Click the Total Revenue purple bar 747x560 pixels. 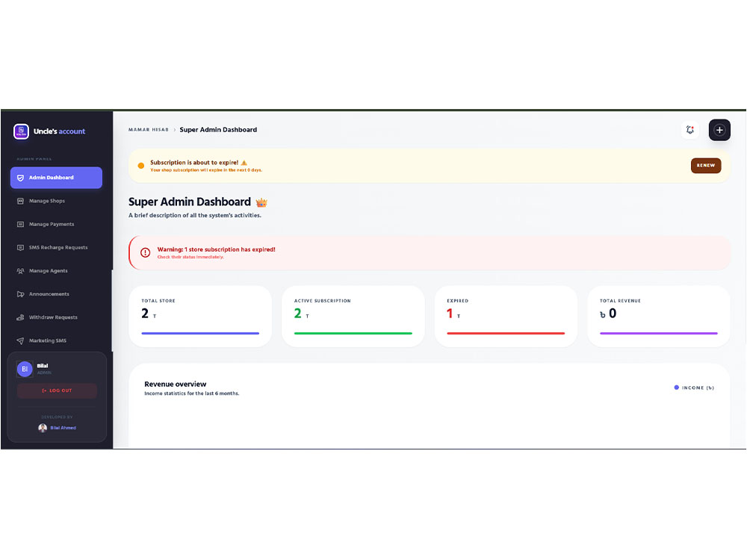[658, 333]
